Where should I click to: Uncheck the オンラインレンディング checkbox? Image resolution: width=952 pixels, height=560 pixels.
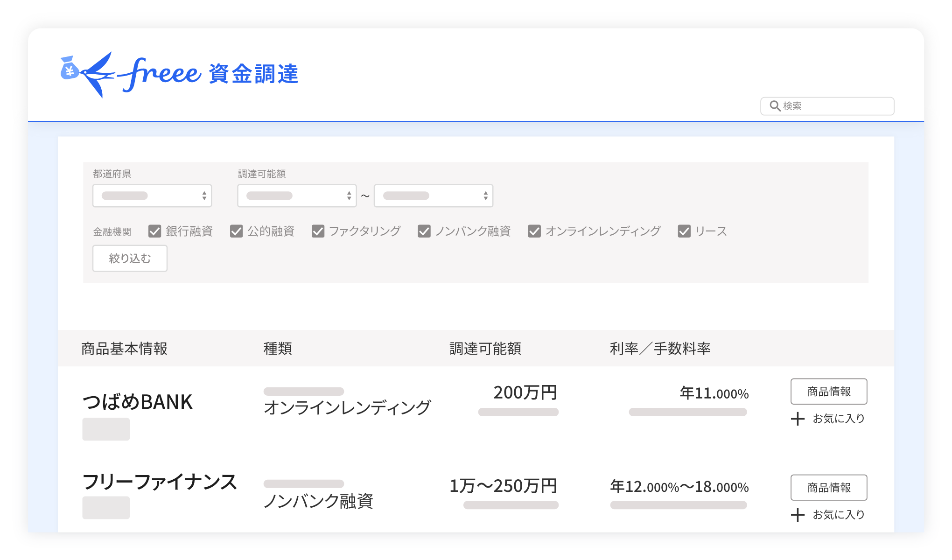pyautogui.click(x=534, y=231)
